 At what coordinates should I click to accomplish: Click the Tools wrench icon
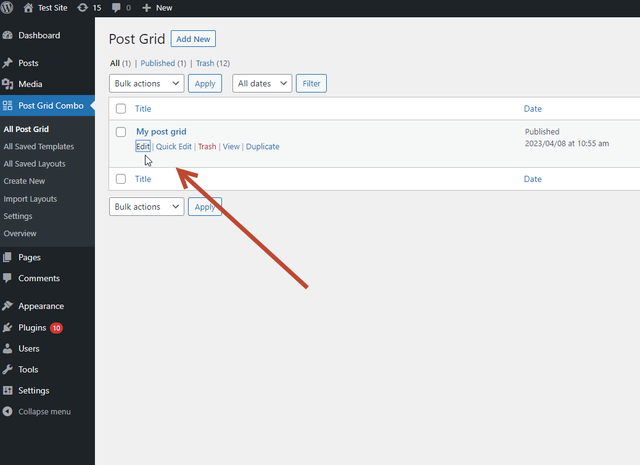pos(7,369)
